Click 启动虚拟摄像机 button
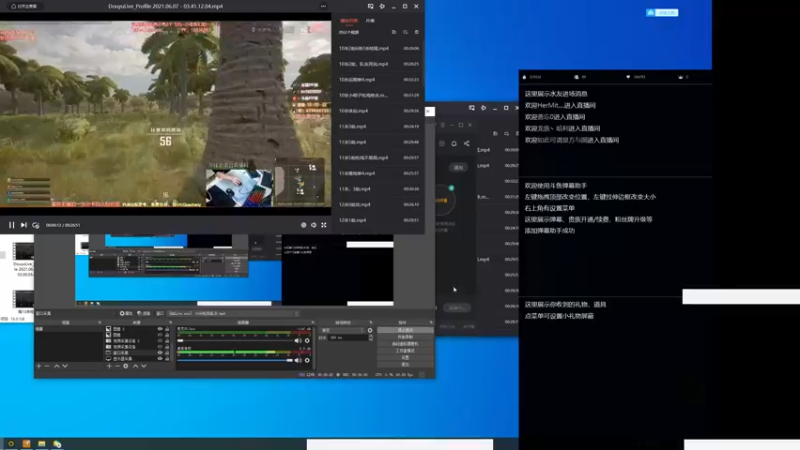The image size is (800, 450). click(x=405, y=344)
